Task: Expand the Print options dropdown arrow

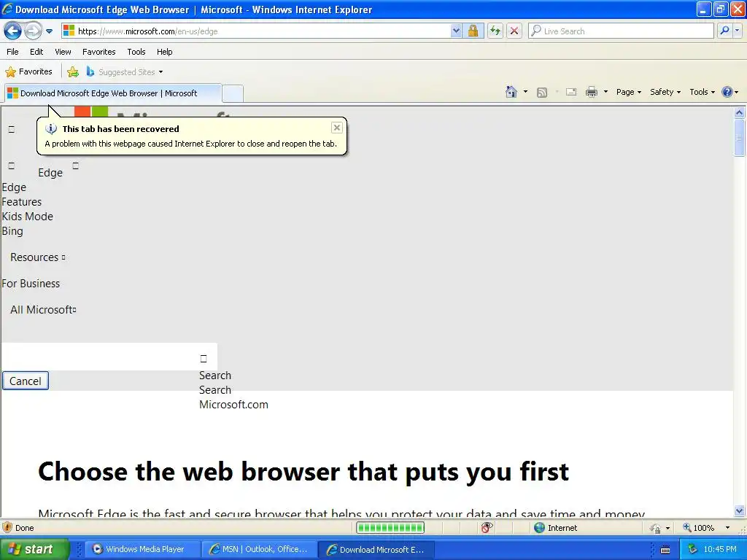Action: coord(605,92)
